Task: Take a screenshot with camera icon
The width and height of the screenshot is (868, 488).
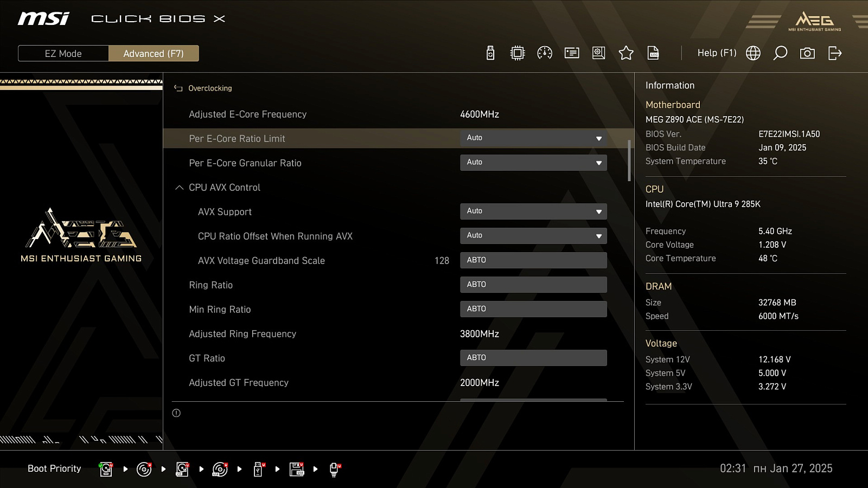Action: (x=807, y=53)
